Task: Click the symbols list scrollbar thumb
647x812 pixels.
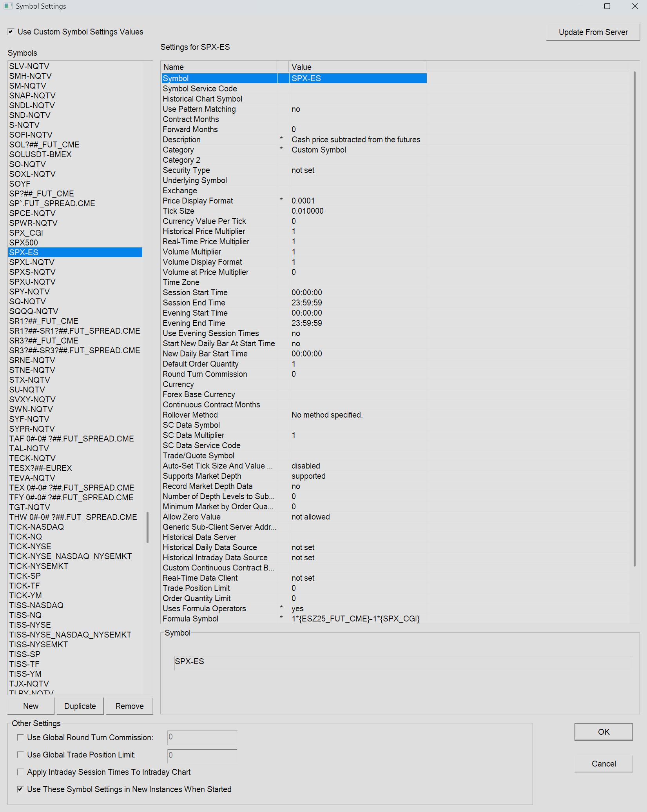Action: [x=147, y=527]
